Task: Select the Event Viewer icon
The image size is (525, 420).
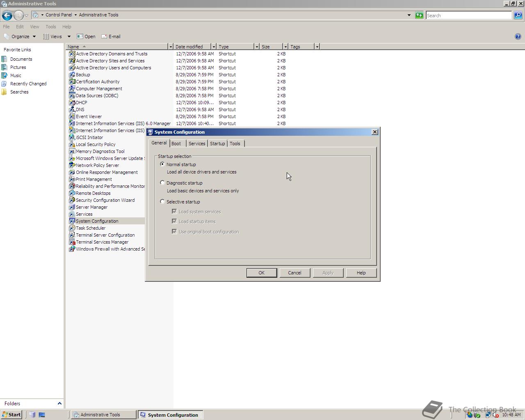Action: pyautogui.click(x=72, y=116)
